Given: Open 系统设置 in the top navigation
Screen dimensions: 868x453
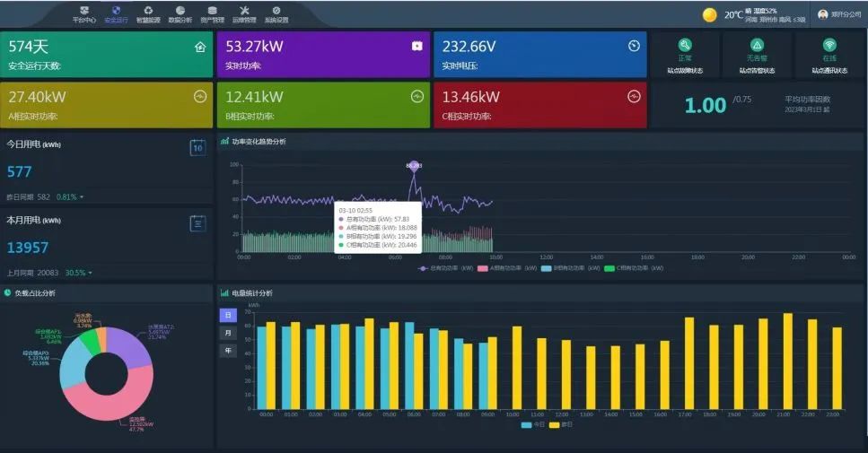Looking at the screenshot, I should [x=276, y=13].
